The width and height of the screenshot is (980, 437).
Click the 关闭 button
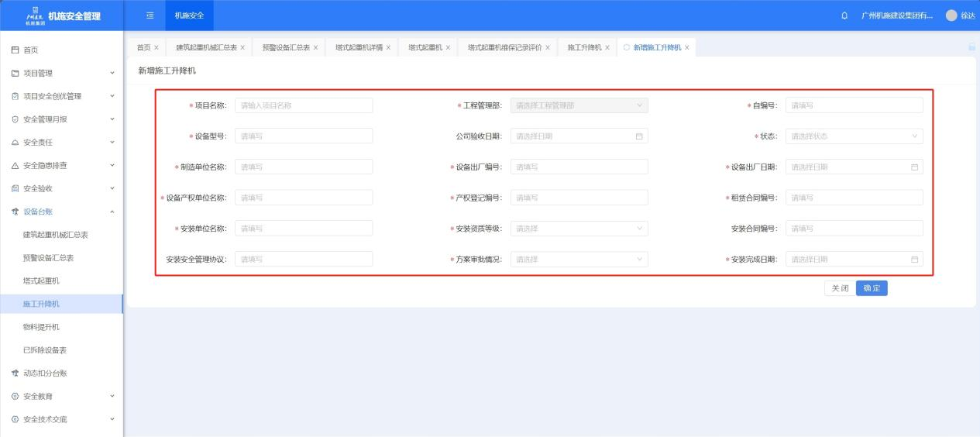pos(840,288)
